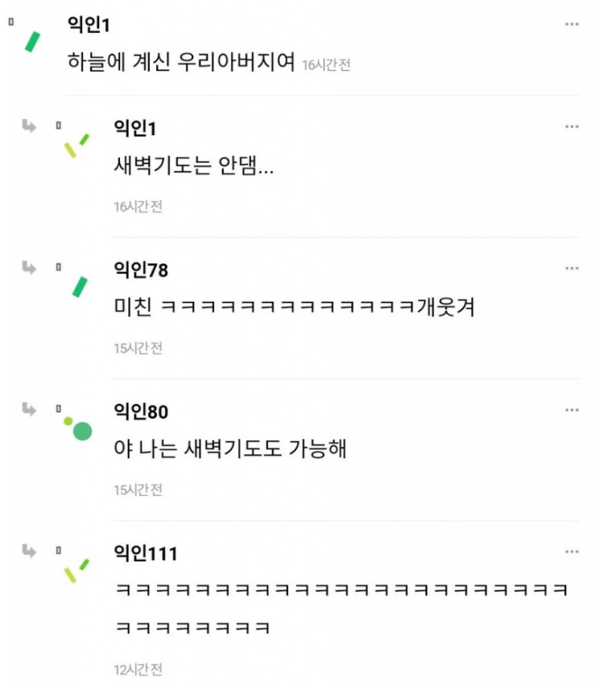Click the username 익인111
Screen dimensions: 616x685
point(146,554)
